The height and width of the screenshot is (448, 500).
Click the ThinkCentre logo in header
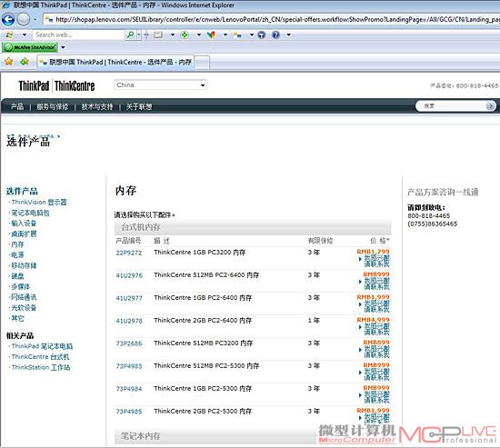tap(75, 85)
